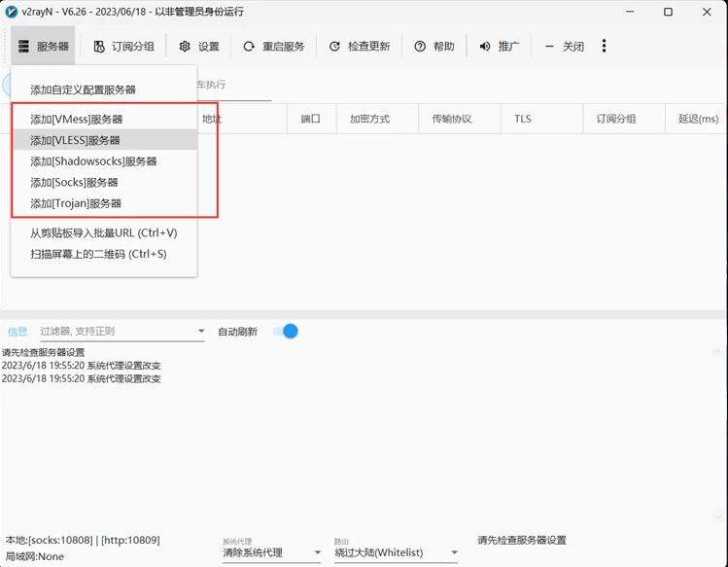Click the 检查更新 update icon
Screen dimensions: 728x567
tap(334, 47)
